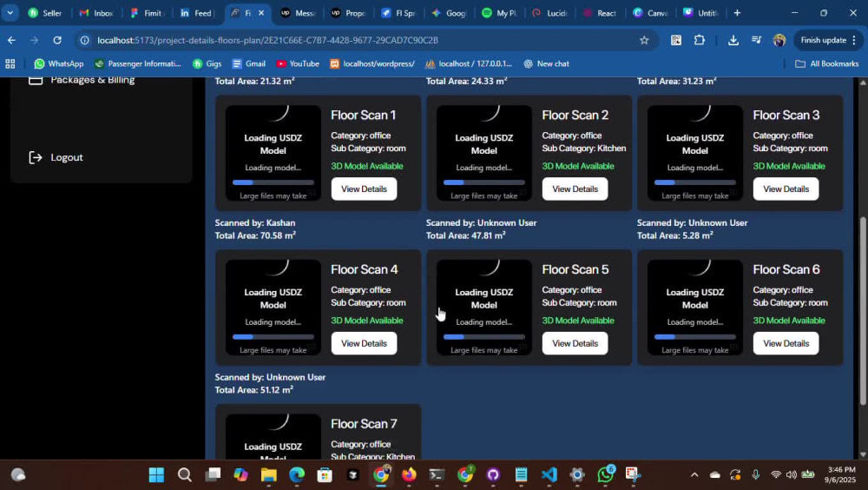Switch to the Canva tab

tap(650, 13)
